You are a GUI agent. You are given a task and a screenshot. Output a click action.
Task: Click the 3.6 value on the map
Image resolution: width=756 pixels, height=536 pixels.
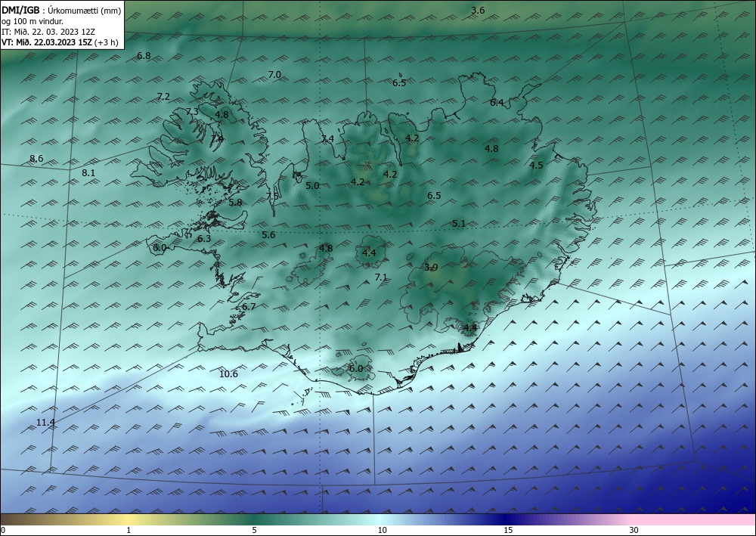(x=478, y=10)
